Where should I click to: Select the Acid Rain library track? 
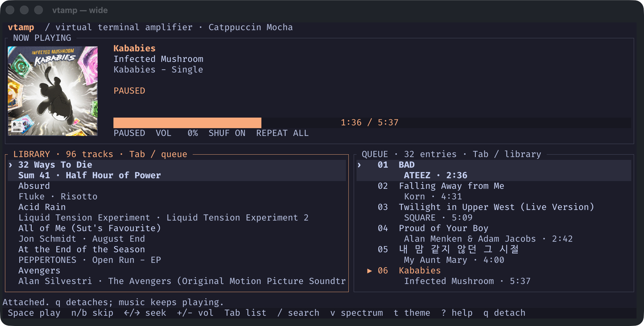click(x=177, y=212)
